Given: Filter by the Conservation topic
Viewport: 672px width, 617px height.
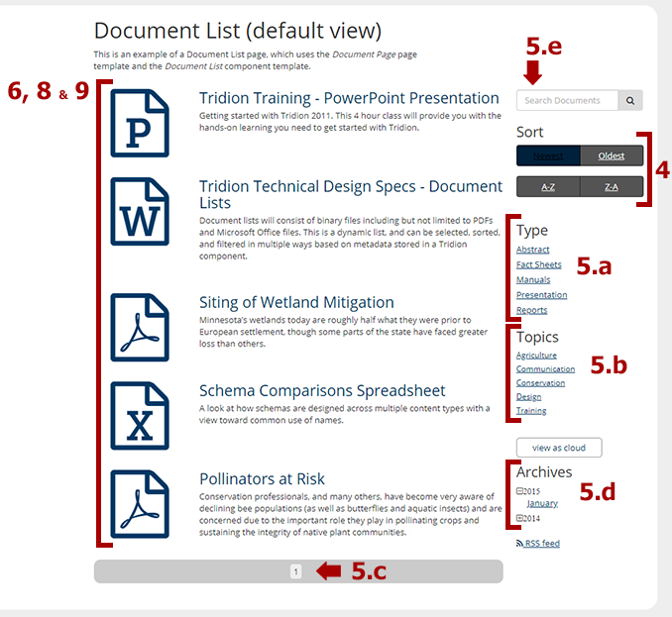Looking at the screenshot, I should (x=540, y=382).
